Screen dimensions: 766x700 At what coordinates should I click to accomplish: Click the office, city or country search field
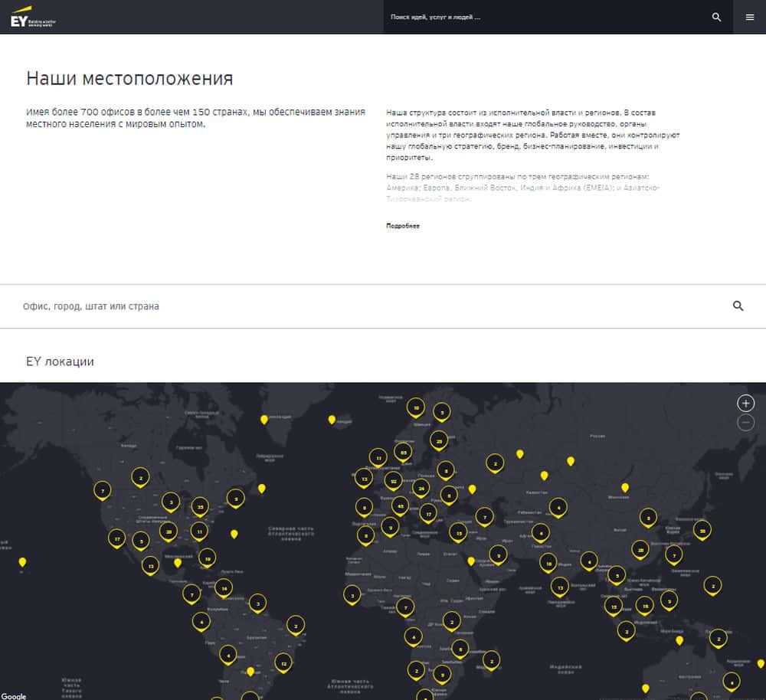click(368, 306)
